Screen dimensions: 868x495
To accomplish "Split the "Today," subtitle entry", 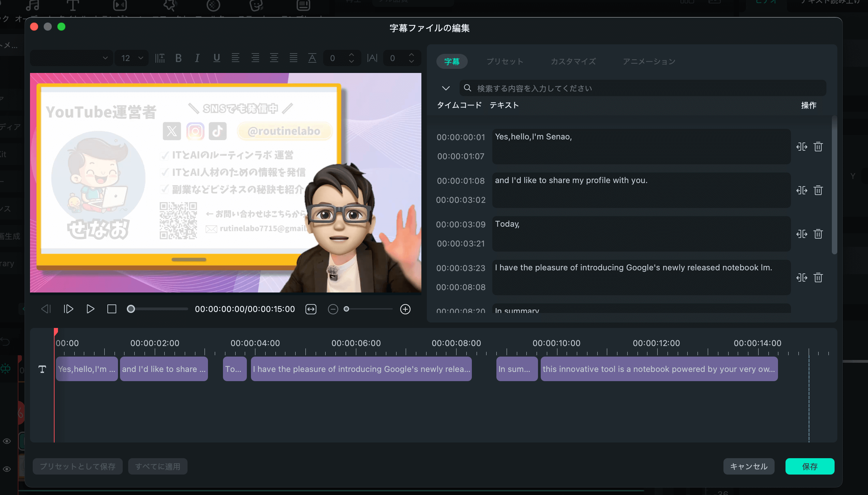I will pyautogui.click(x=802, y=234).
